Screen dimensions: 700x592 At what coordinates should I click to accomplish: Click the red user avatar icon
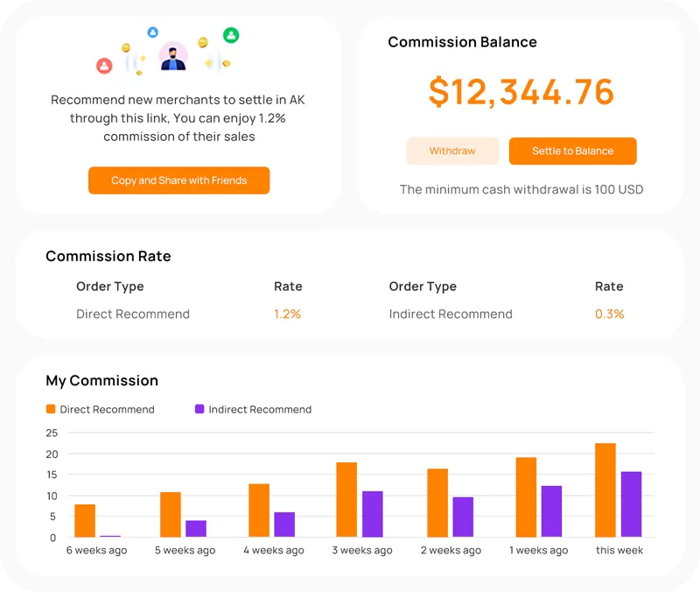(x=104, y=66)
